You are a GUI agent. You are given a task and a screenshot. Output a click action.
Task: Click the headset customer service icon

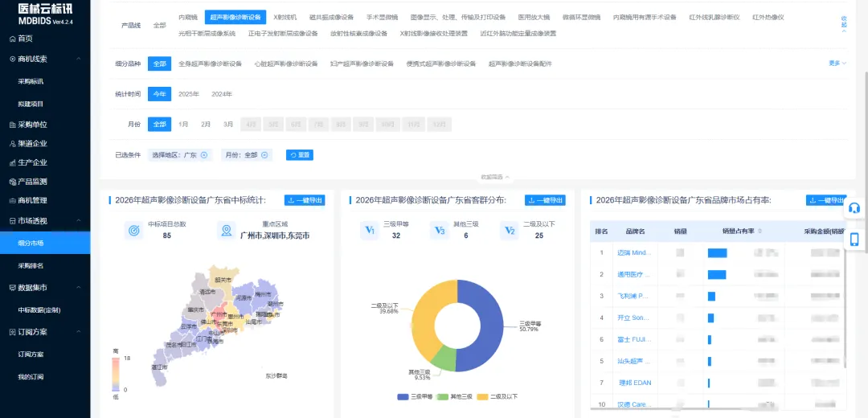(x=854, y=209)
